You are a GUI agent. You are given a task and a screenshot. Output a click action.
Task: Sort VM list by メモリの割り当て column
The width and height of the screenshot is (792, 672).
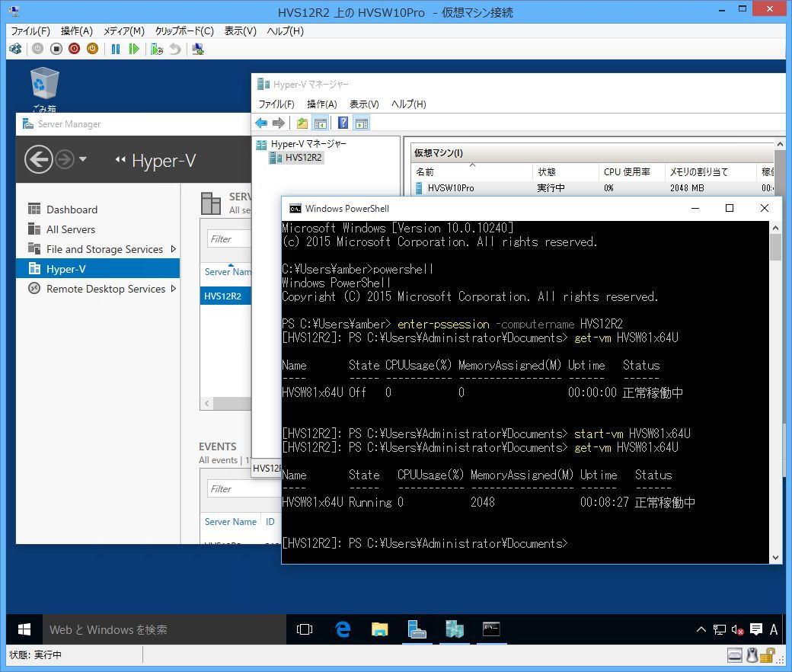[711, 171]
